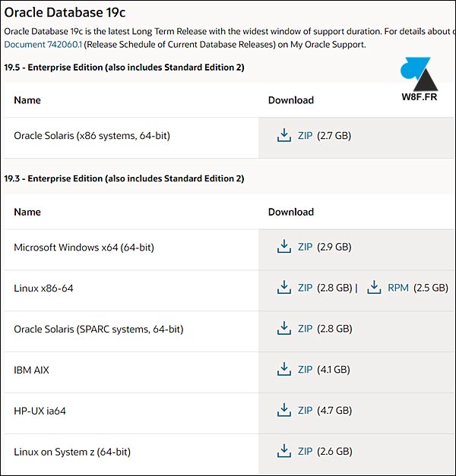456x476 pixels.
Task: Click the (2.9 GB) size text
Action: tap(334, 247)
